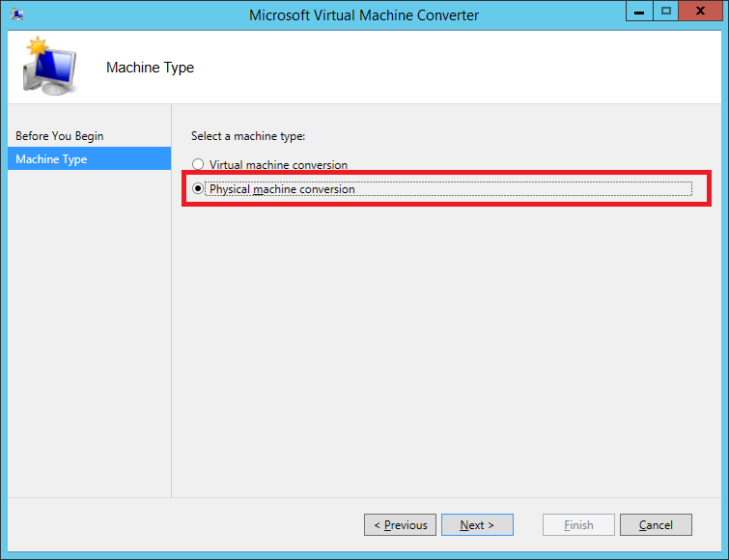The width and height of the screenshot is (729, 560).
Task: Choose the Physical machine conversion radio button
Action: coord(198,189)
